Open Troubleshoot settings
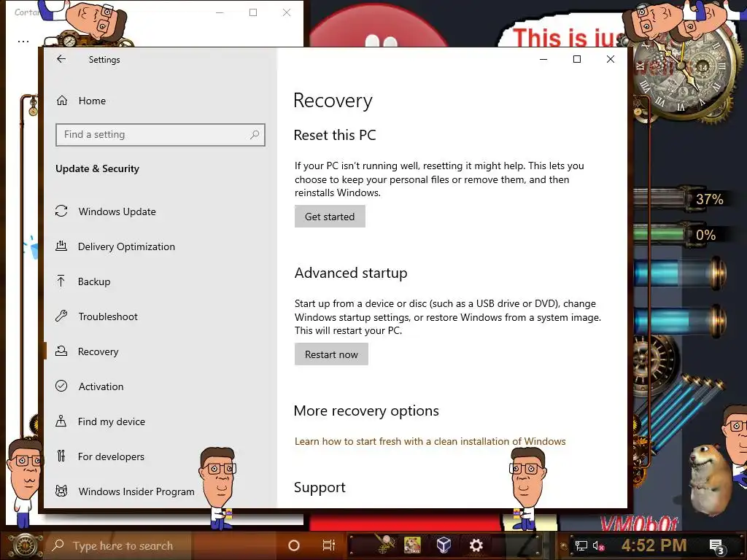The height and width of the screenshot is (560, 747). [108, 316]
